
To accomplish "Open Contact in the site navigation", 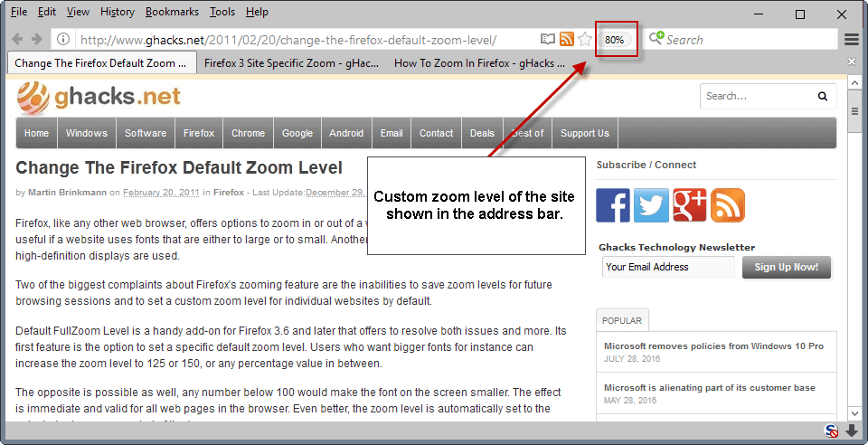I will 436,133.
